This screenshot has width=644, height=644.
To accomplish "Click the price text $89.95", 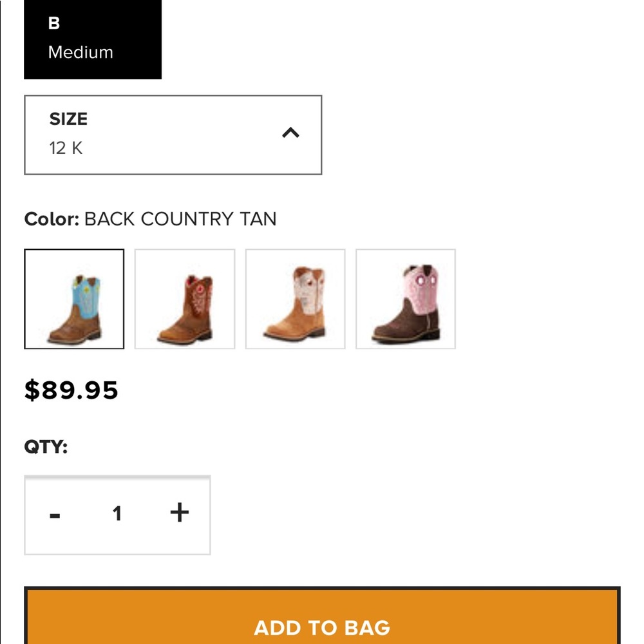I will click(71, 389).
